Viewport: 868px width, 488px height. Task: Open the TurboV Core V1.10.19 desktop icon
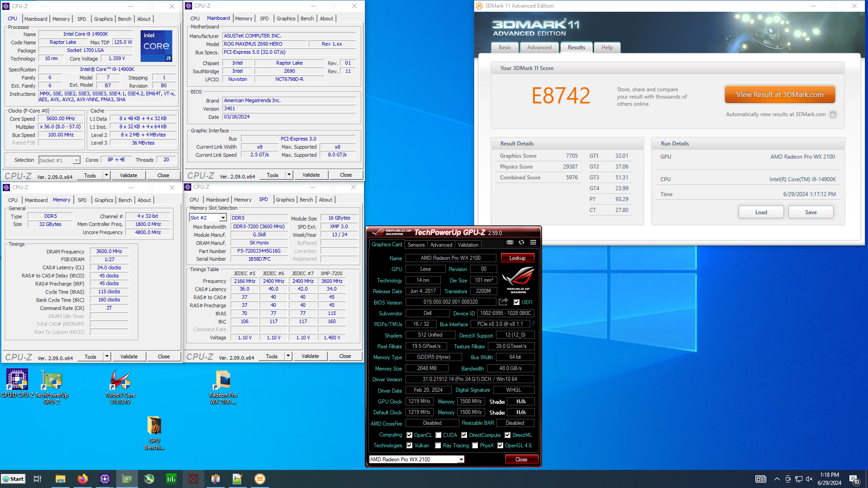tap(120, 386)
